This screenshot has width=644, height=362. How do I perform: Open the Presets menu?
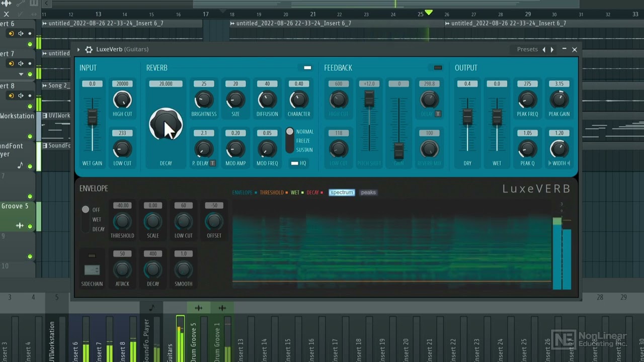[x=527, y=49]
